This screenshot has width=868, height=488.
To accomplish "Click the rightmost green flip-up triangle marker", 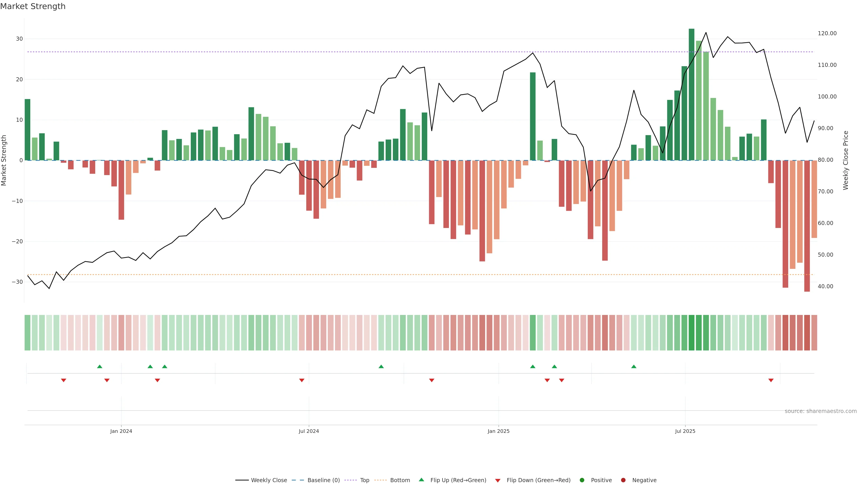I will (633, 366).
